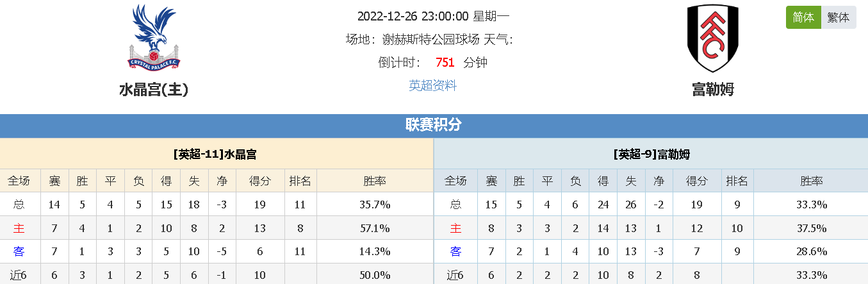Image resolution: width=868 pixels, height=284 pixels.
Task: Click the 富勒姆 team name under the crest
Action: click(712, 90)
